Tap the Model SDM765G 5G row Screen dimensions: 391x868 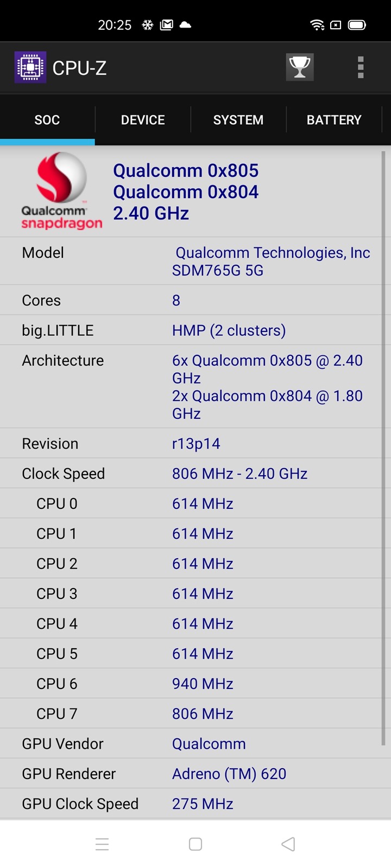pos(190,261)
